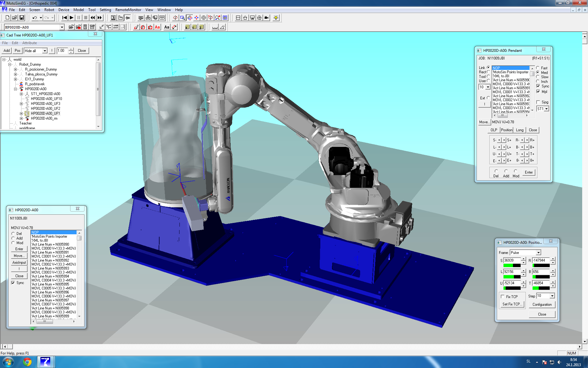Expand the R_pozicioner_Dummy tree node
588x368 pixels.
pyautogui.click(x=15, y=69)
